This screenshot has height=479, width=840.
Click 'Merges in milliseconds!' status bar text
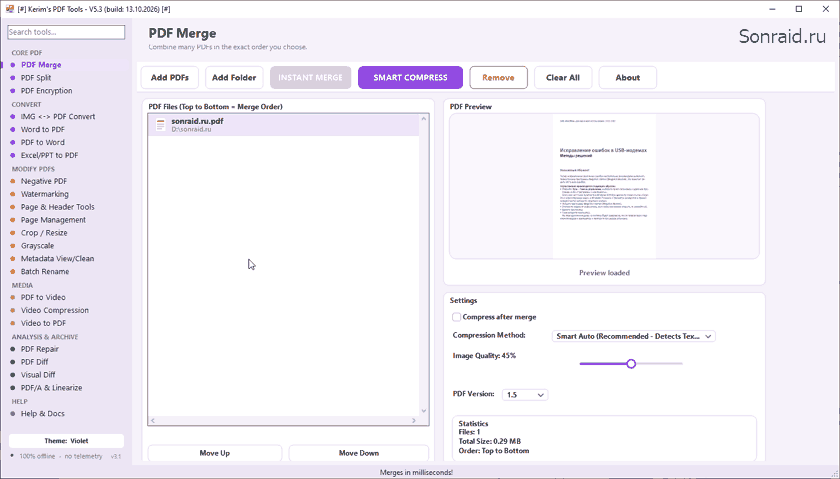416,473
